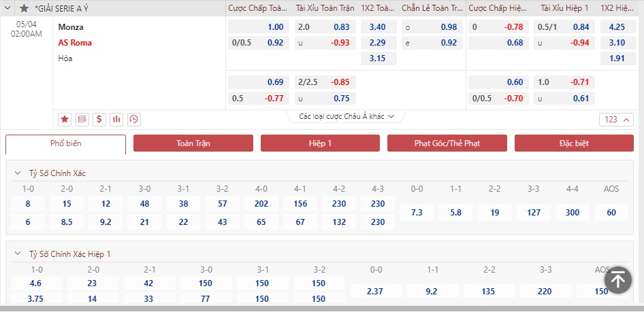Select 1X2 odds 3.40 for Monza
The width and height of the screenshot is (644, 312).
click(379, 27)
